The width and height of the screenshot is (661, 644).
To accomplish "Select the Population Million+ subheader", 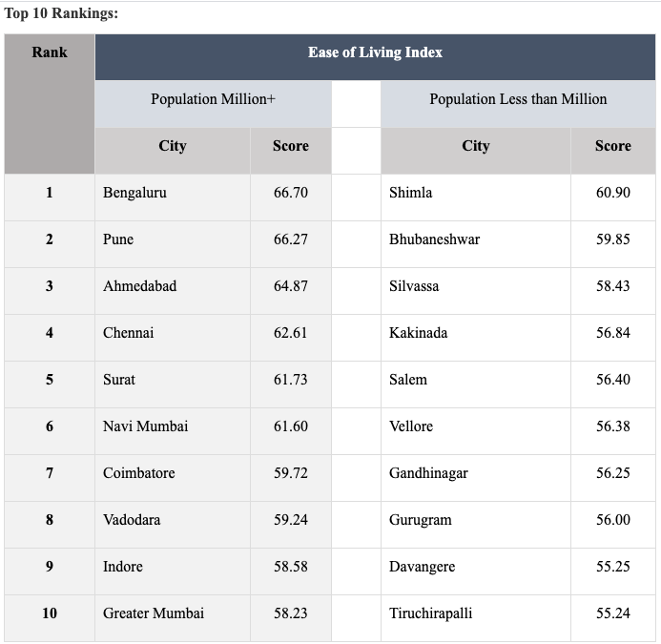I will (x=213, y=99).
